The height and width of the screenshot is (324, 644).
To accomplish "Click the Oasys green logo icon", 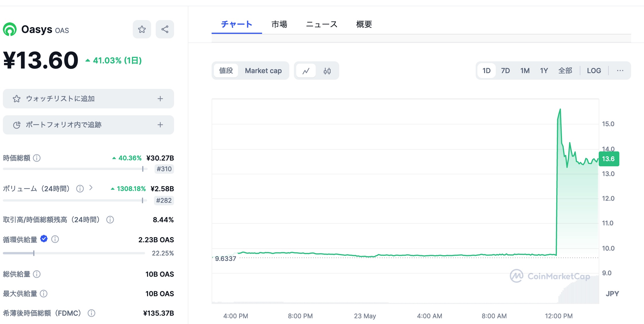I will (x=10, y=29).
